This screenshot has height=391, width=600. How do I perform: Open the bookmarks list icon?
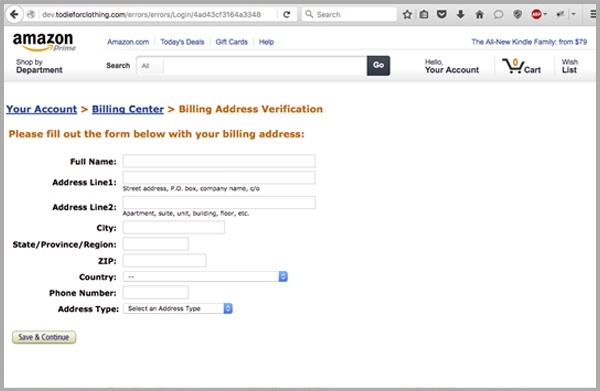pyautogui.click(x=424, y=15)
